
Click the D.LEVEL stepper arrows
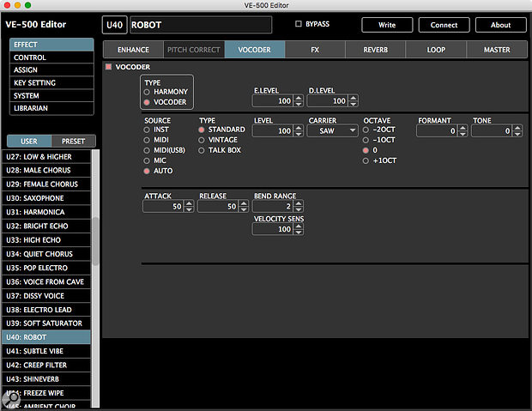pyautogui.click(x=354, y=100)
